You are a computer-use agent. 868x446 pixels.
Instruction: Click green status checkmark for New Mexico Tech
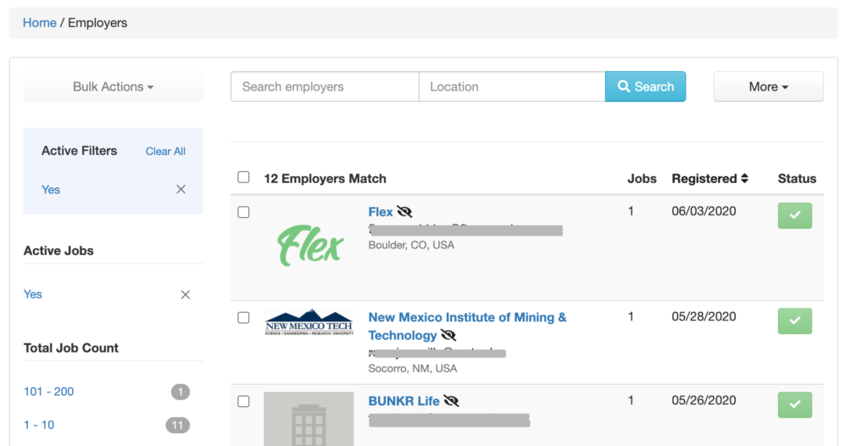click(x=795, y=321)
